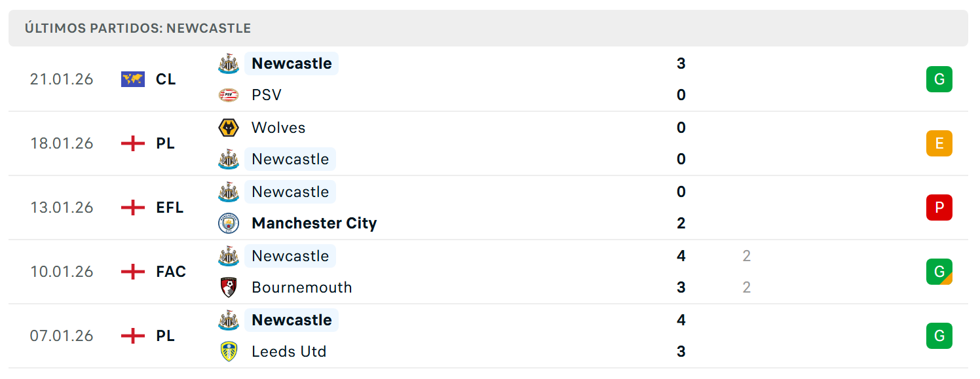The image size is (980, 379).
Task: Open the Manchester City team link
Action: (314, 223)
